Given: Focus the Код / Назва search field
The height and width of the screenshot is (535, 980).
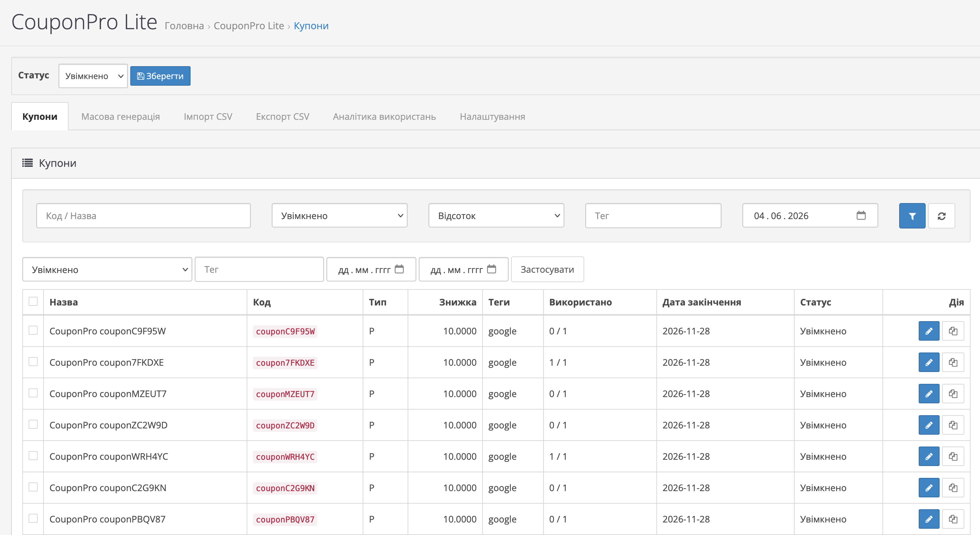Looking at the screenshot, I should (x=144, y=216).
